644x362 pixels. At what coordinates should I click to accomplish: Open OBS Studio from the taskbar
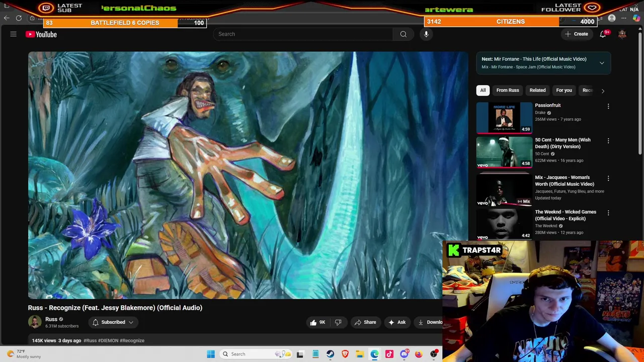tap(434, 354)
